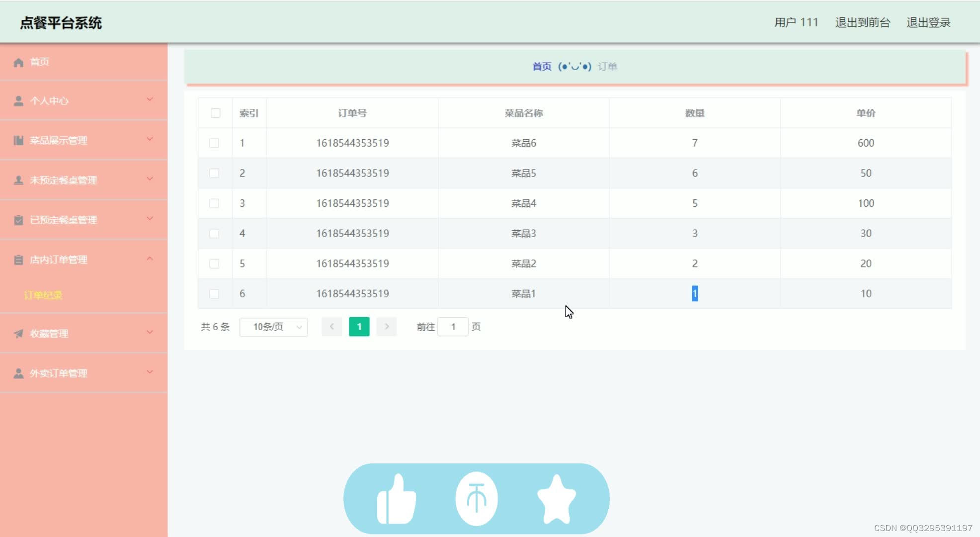The width and height of the screenshot is (980, 537).
Task: Click the 未预定餐桌管理 sidebar icon
Action: click(x=18, y=180)
